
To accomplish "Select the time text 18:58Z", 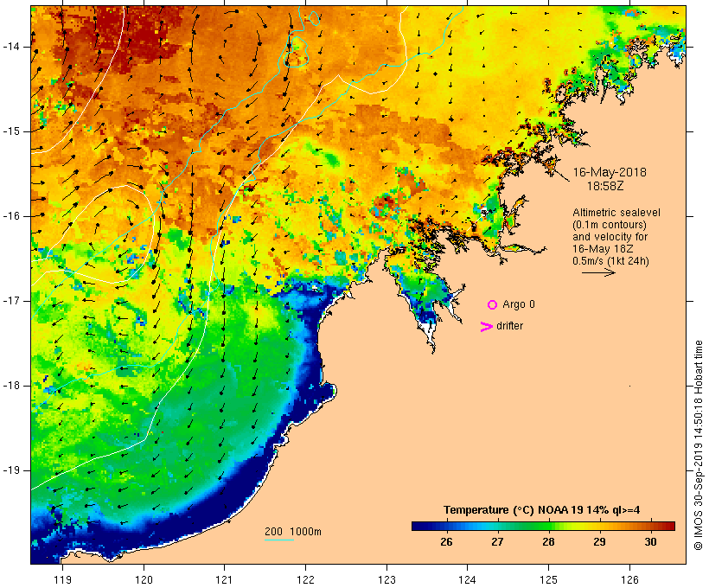I will (x=605, y=186).
